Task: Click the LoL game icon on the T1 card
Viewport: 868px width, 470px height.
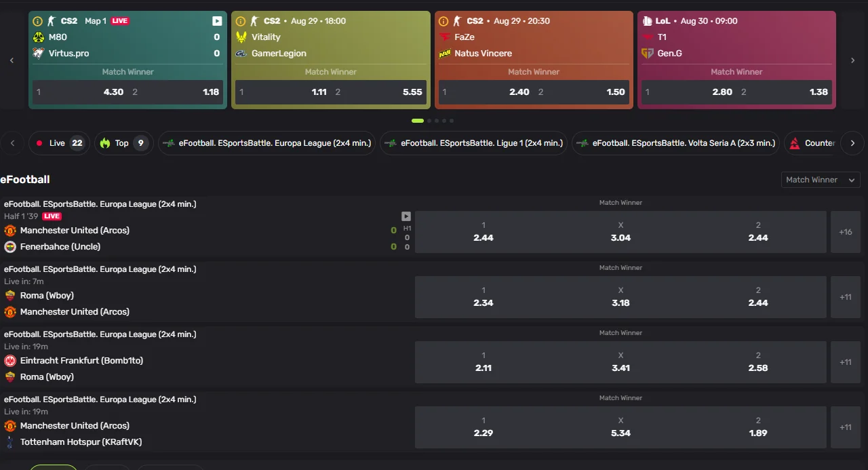Action: (647, 21)
